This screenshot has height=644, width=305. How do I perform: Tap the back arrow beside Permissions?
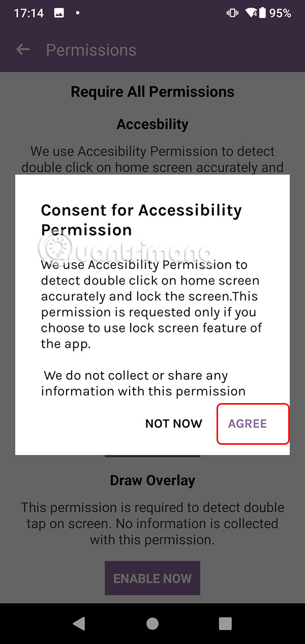click(23, 50)
